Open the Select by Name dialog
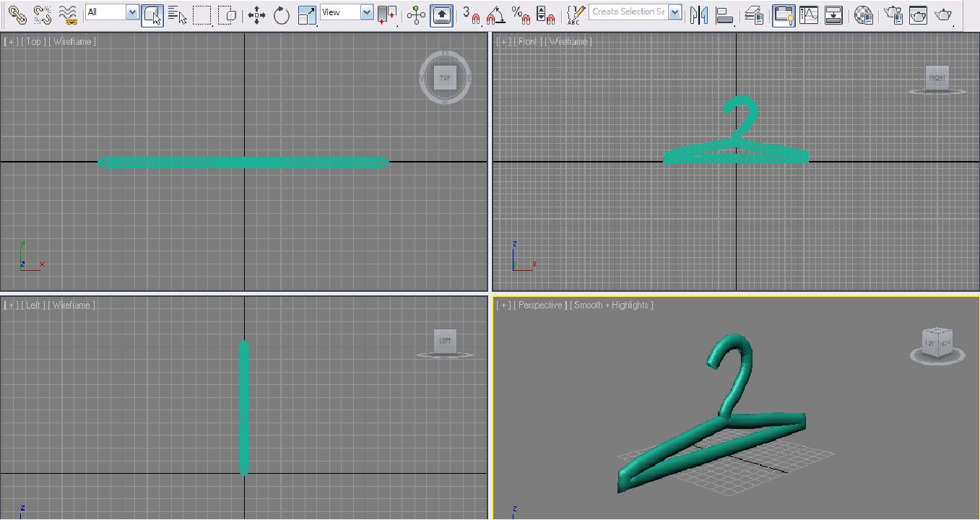Viewport: 980px width, 520px height. click(177, 14)
